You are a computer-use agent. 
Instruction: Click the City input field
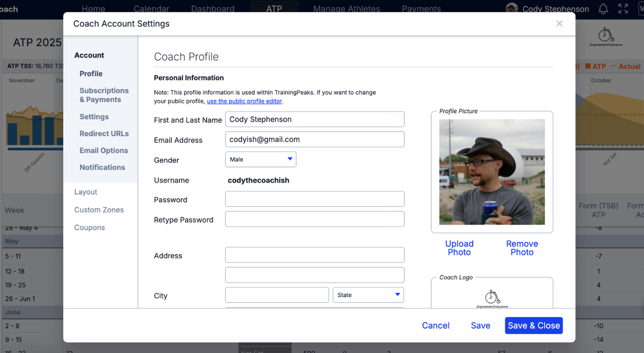coord(277,295)
